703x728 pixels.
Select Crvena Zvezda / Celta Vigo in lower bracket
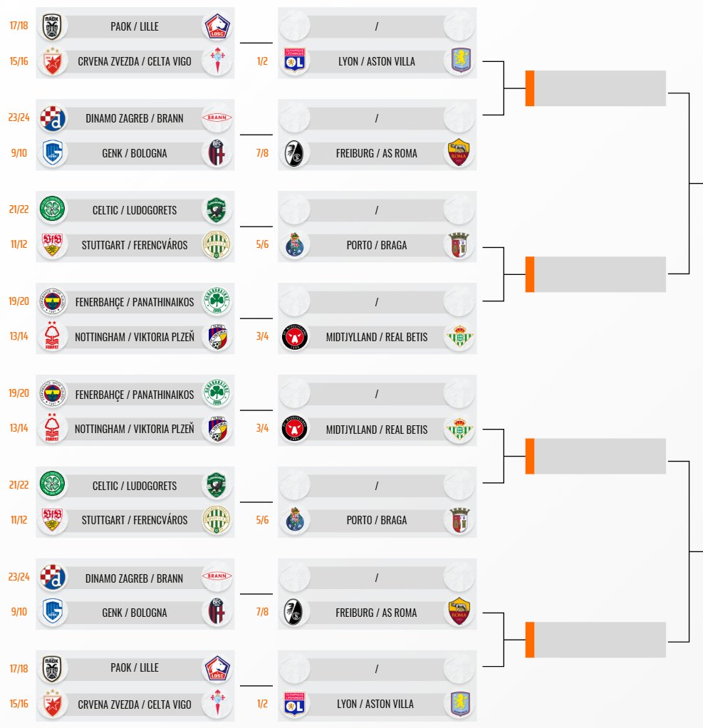[135, 704]
